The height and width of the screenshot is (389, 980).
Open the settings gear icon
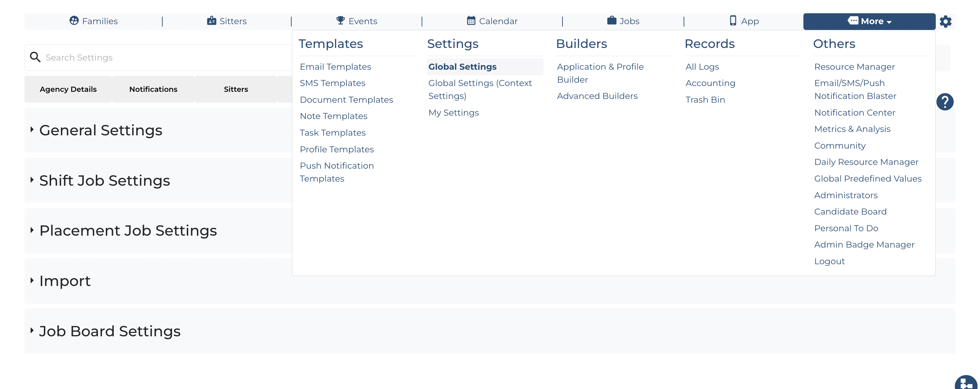945,22
